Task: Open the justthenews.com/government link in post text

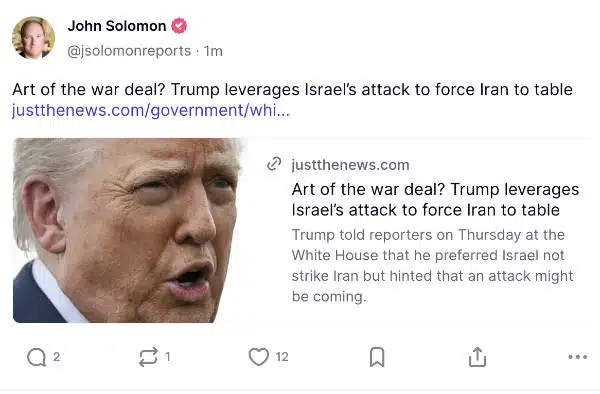Action: 151,110
